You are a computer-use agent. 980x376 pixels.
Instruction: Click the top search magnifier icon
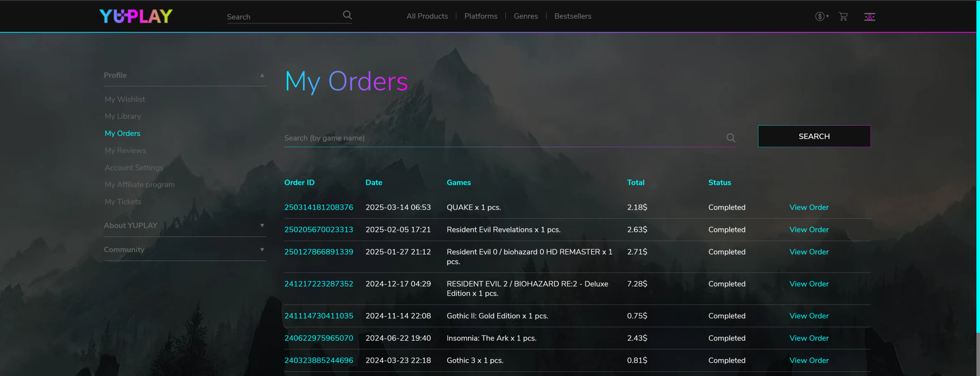[x=347, y=15]
